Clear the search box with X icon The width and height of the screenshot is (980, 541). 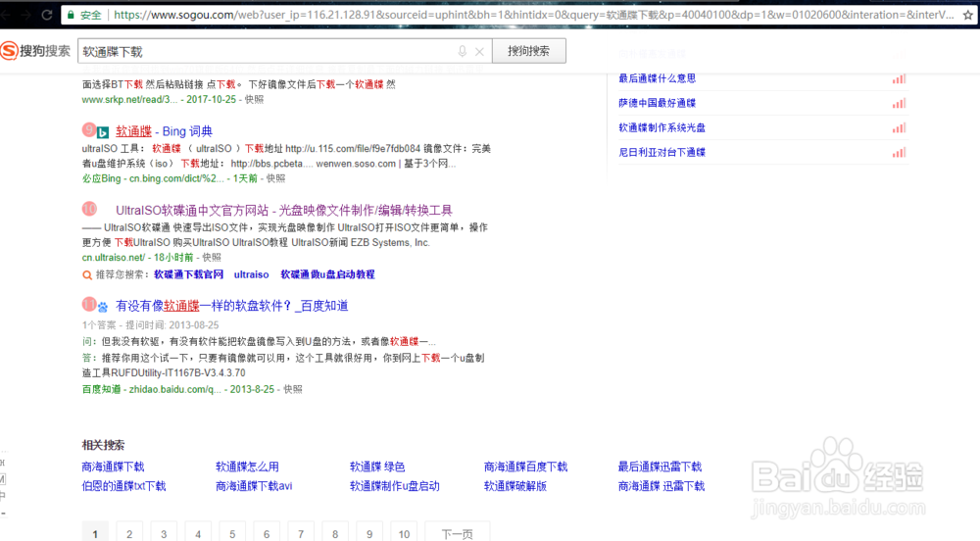(479, 51)
